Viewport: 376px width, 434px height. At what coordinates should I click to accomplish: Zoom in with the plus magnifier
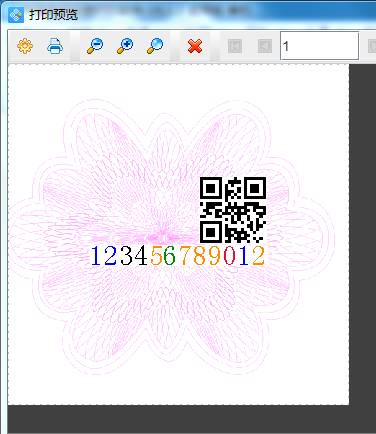click(125, 46)
